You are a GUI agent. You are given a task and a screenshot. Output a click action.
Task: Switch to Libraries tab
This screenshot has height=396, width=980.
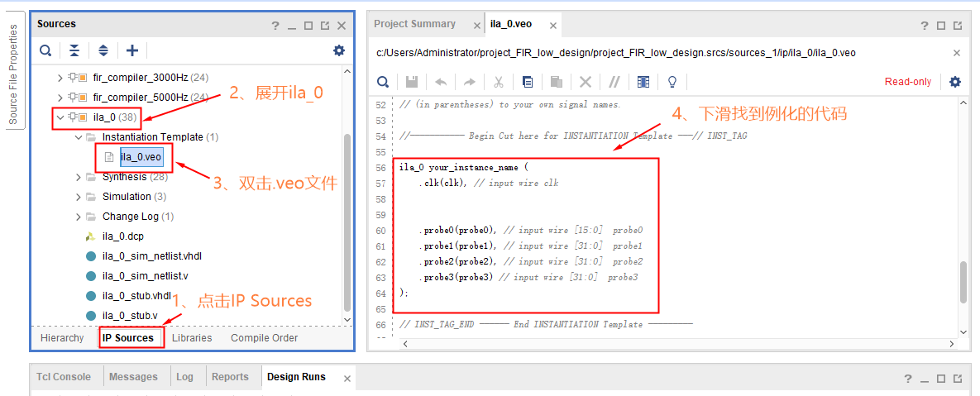(192, 338)
